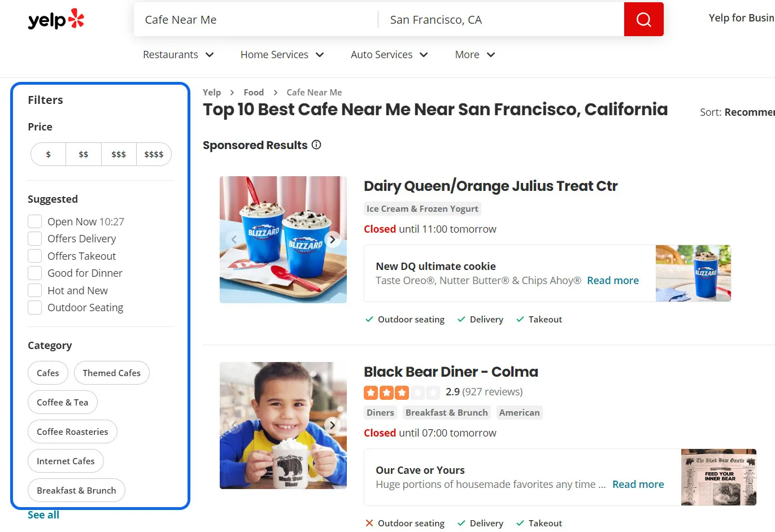
Task: Click the red search magnifier icon
Action: (x=643, y=19)
